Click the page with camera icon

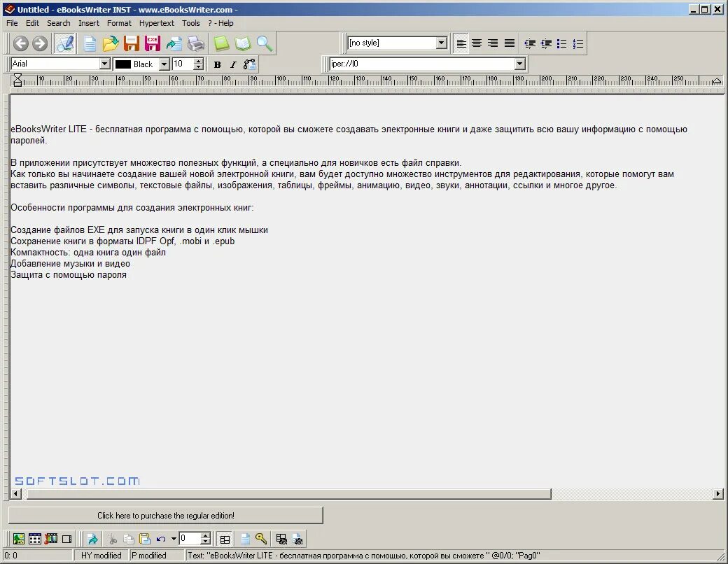click(x=297, y=539)
